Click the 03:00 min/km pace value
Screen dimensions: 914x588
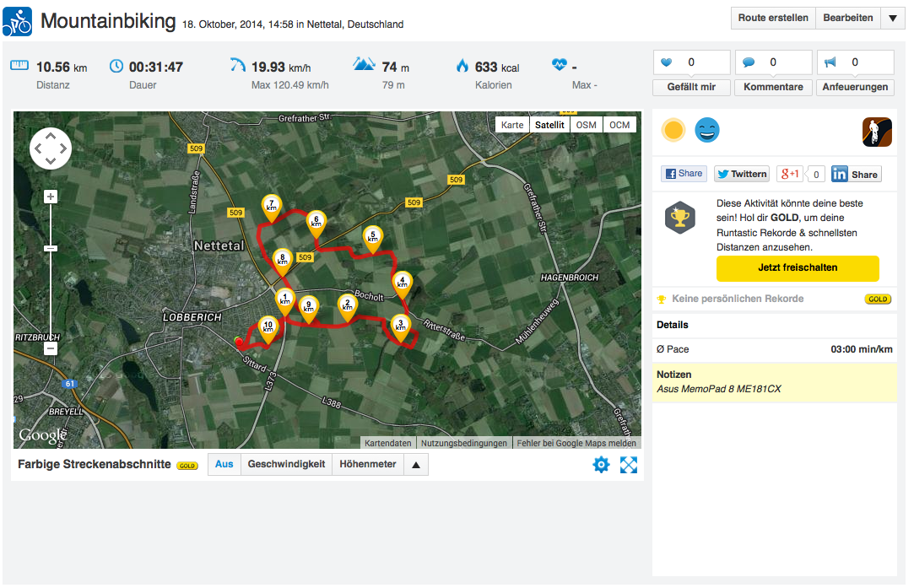pos(862,349)
